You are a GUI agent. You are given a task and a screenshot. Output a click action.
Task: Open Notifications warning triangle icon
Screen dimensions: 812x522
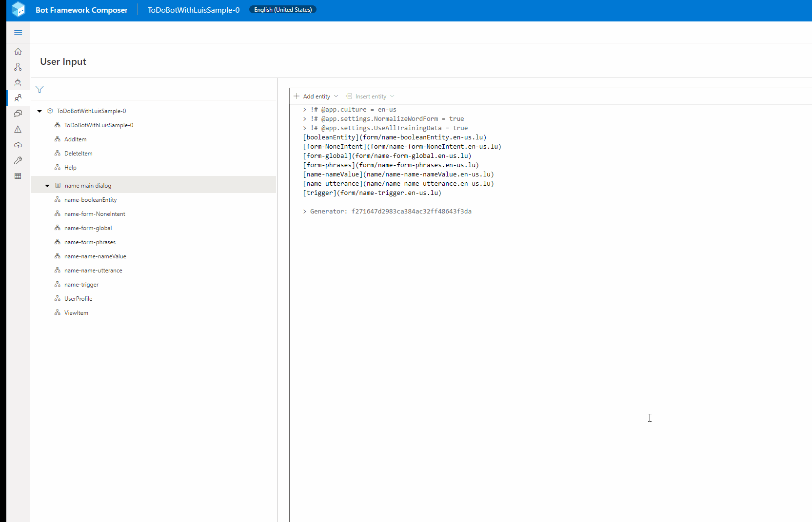(x=18, y=129)
